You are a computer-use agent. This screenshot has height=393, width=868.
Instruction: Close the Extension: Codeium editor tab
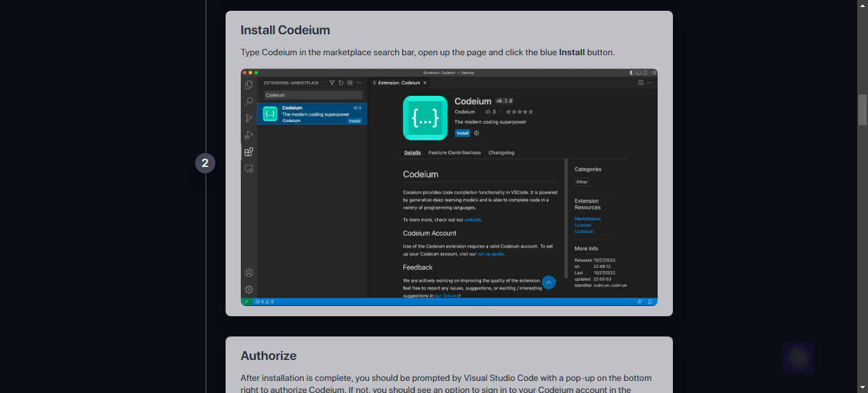click(425, 83)
